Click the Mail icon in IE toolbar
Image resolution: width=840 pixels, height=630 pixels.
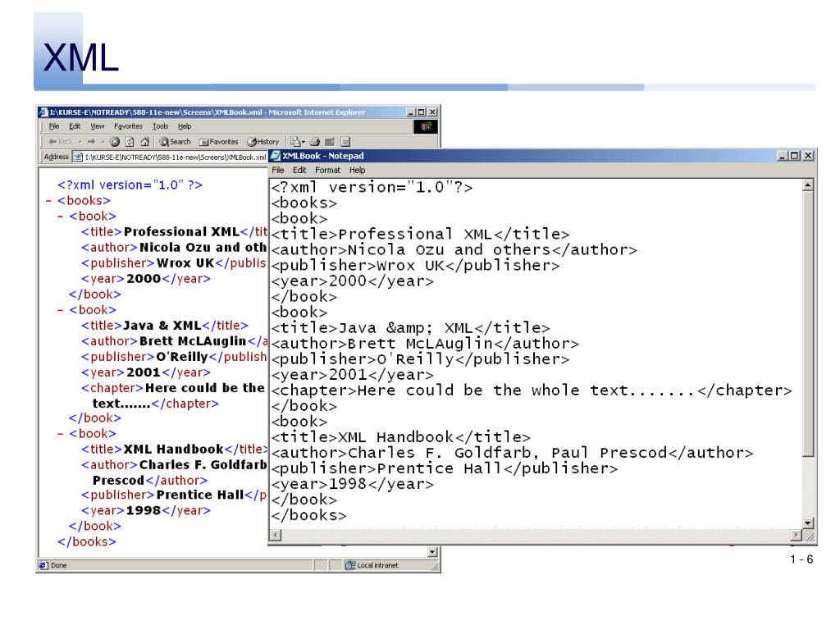295,142
